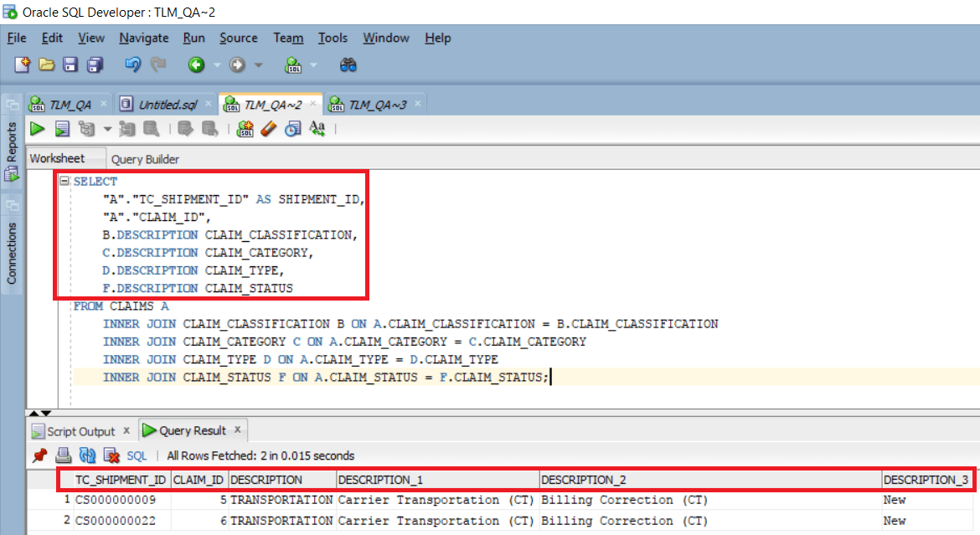Click the Commit icon in worksheet toolbar

coord(186,129)
